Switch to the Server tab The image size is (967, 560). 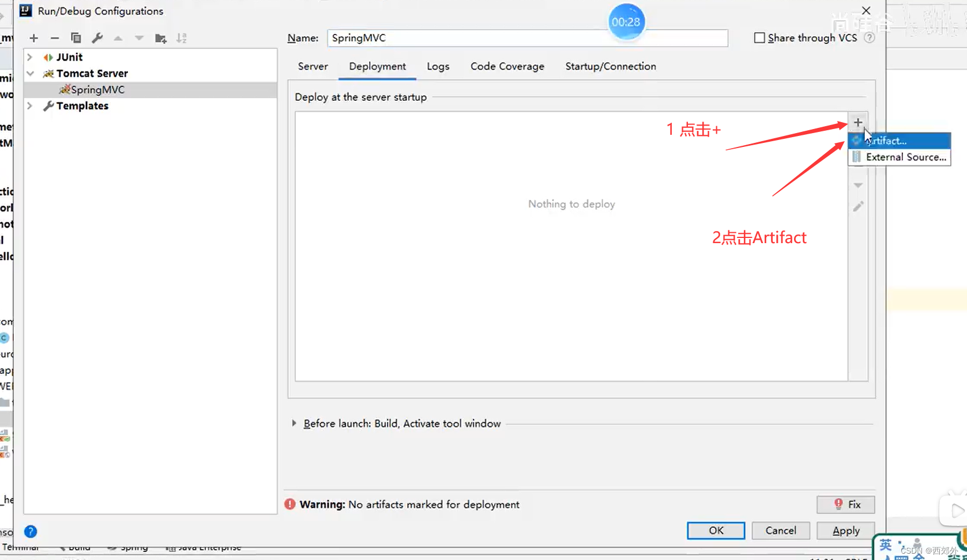point(313,66)
